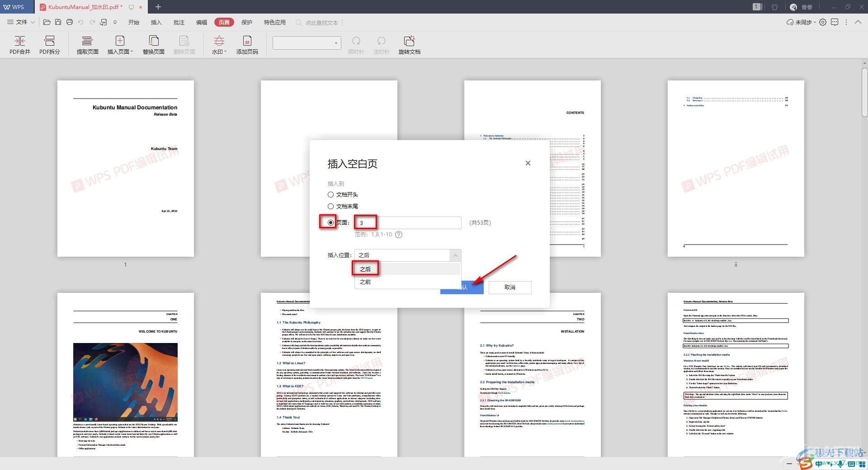Click the tab display mode icon on KubuntuManual tab

132,7
